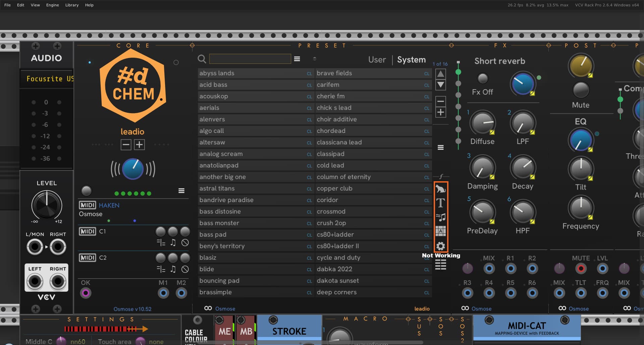Click the wave-and-note icon in preset sidebar
This screenshot has height=345, width=644.
point(440,217)
